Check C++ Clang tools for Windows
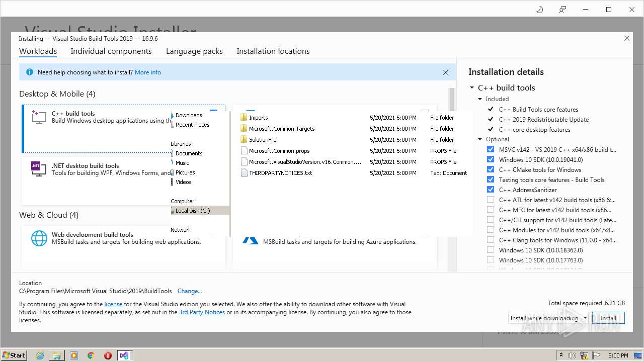Viewport: 644px width, 362px height. pyautogui.click(x=491, y=240)
